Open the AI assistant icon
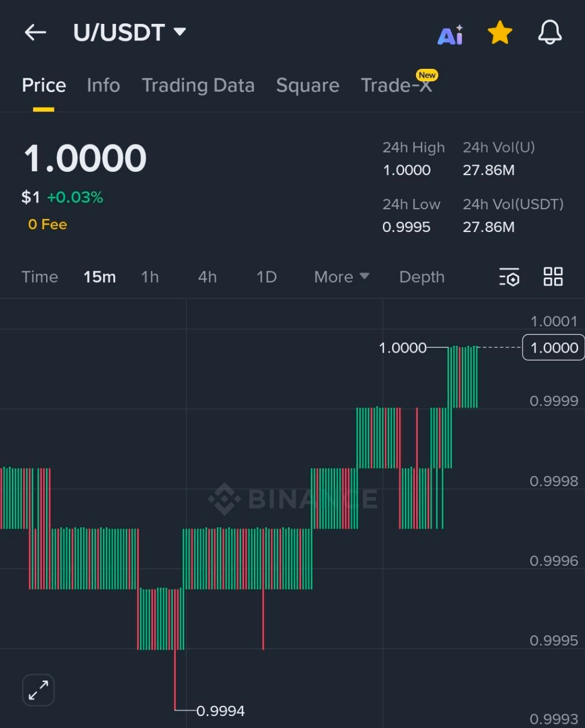 coord(450,35)
